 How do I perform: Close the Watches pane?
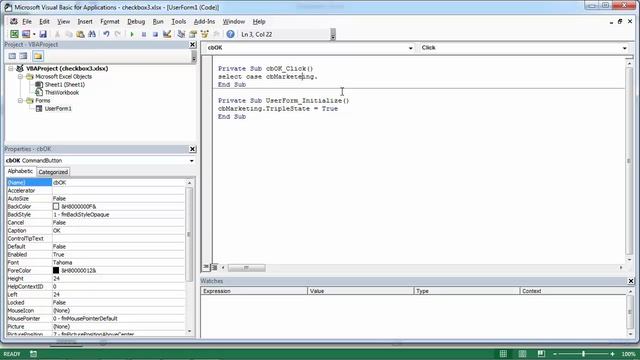[x=631, y=281]
